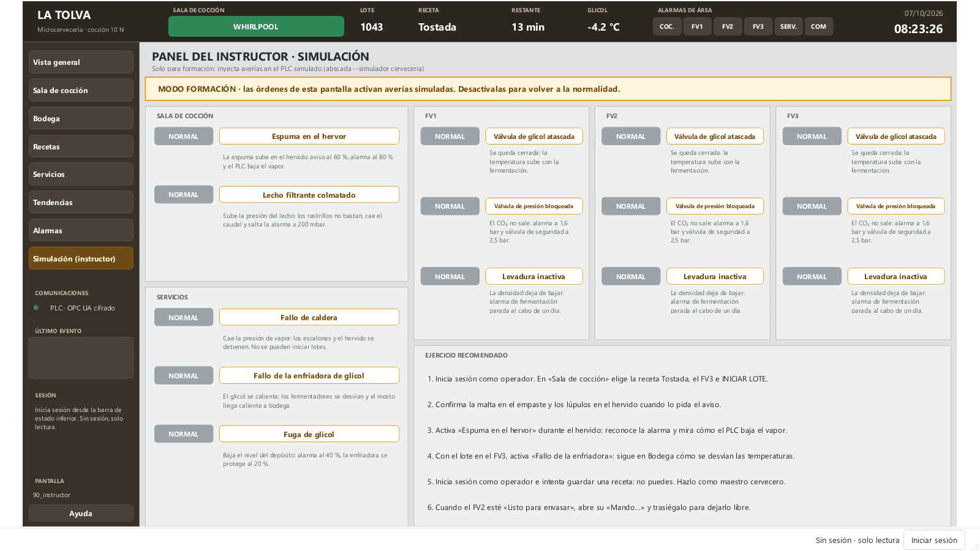
Task: Toggle NORMAL state for Espuma en el hervor
Action: (184, 136)
